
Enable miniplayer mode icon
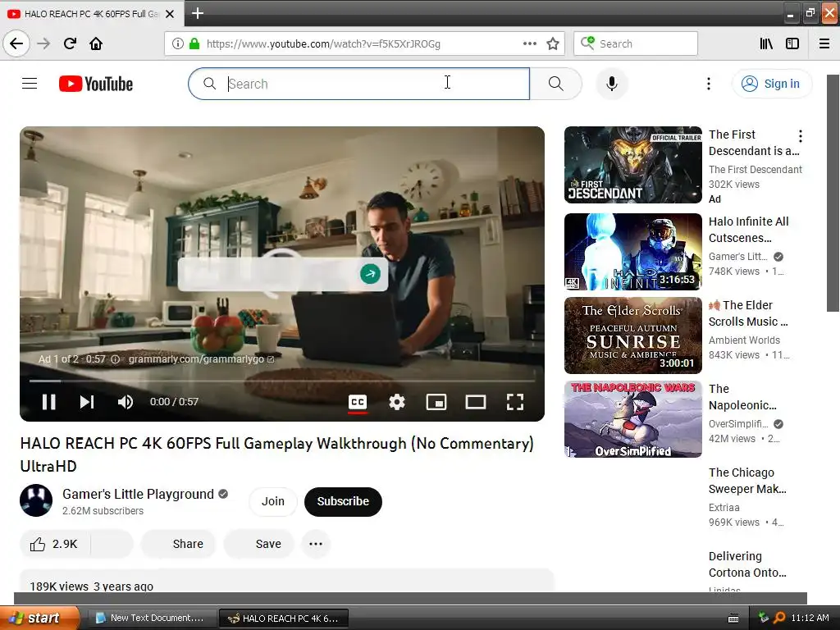pyautogui.click(x=436, y=402)
